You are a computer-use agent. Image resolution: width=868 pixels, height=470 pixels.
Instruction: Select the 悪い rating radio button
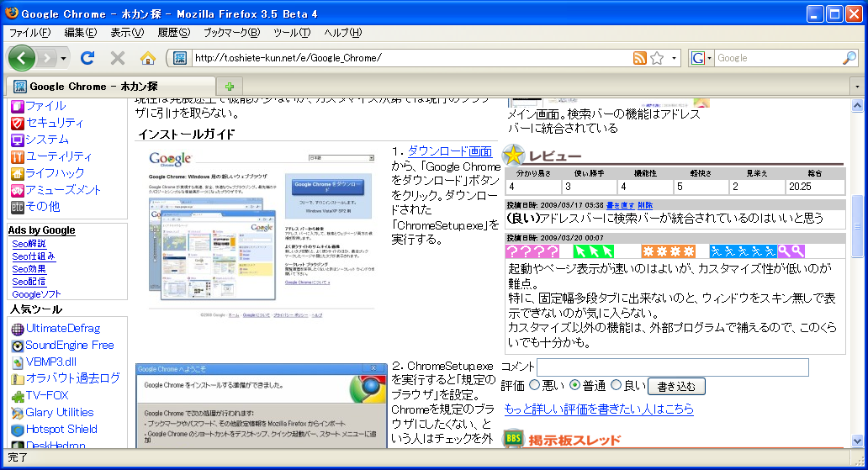click(534, 385)
